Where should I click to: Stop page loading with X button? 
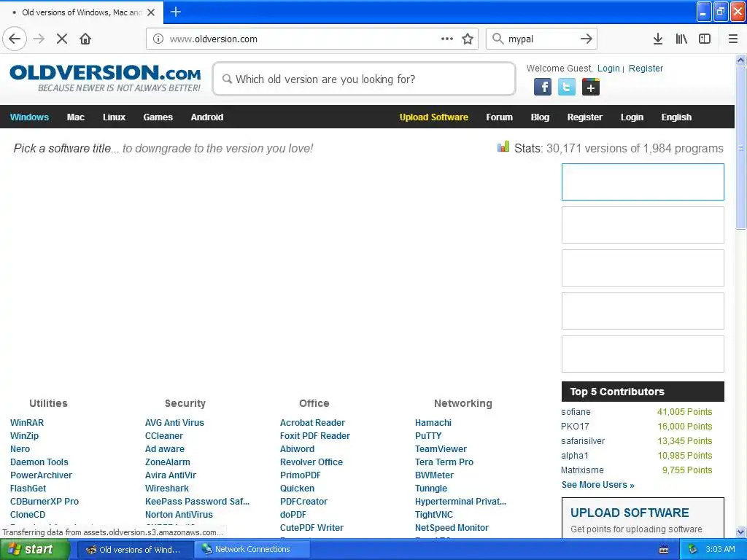(x=62, y=39)
